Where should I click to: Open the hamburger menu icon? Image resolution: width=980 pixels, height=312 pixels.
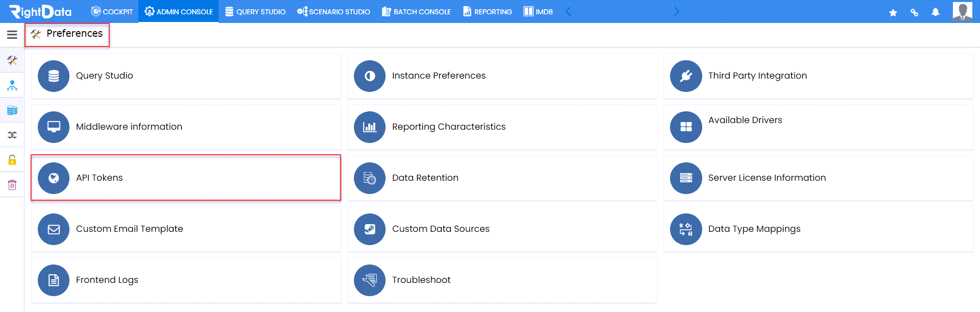[12, 35]
